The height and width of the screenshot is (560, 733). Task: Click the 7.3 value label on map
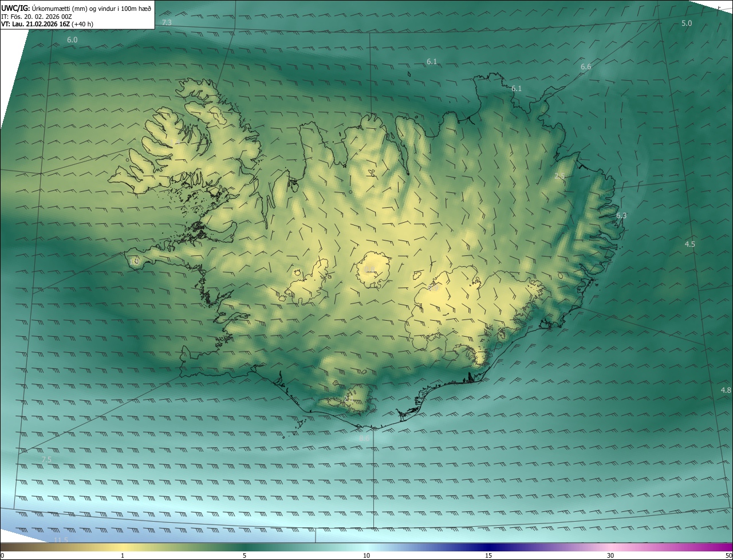(167, 22)
